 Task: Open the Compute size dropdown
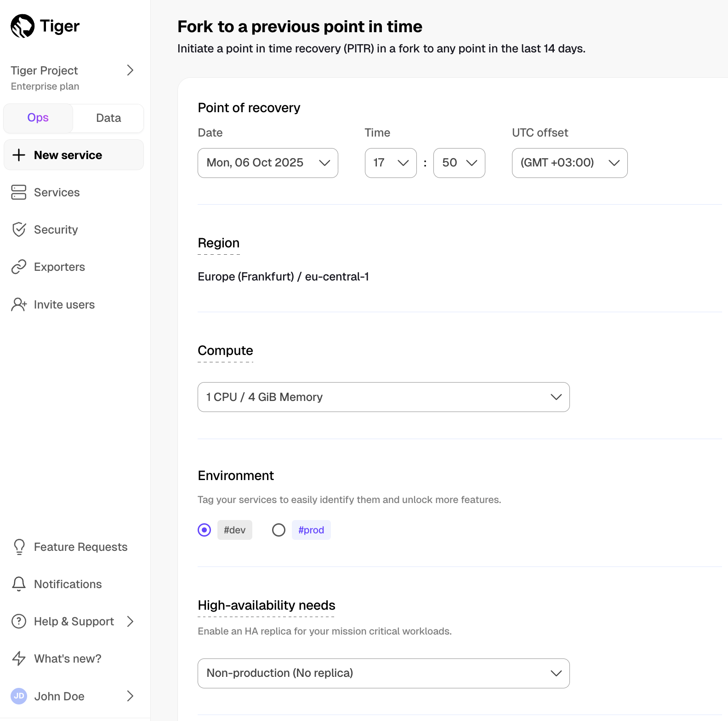(x=383, y=397)
